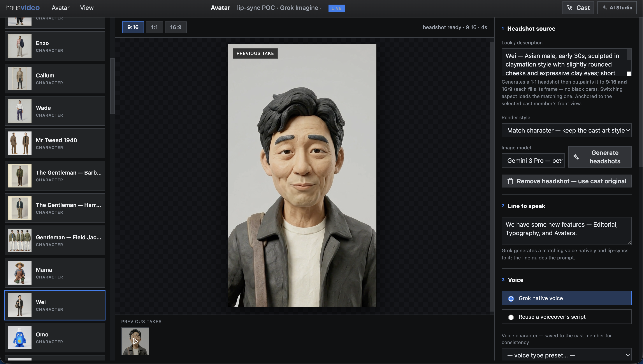Click the character list scrollbar
This screenshot has width=643, height=364.
tap(112, 86)
